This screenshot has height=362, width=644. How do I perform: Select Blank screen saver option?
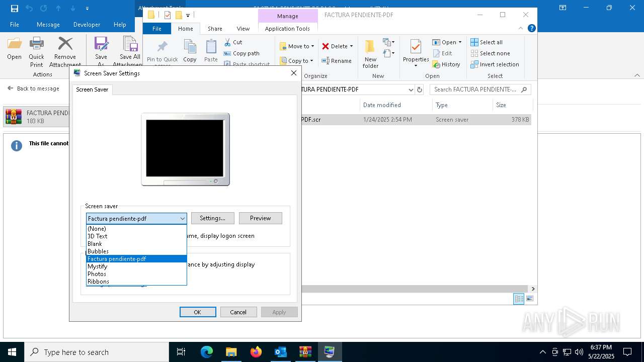(136, 243)
